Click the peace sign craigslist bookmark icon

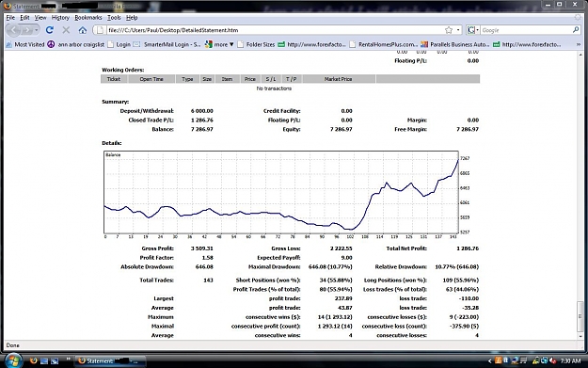[x=51, y=44]
